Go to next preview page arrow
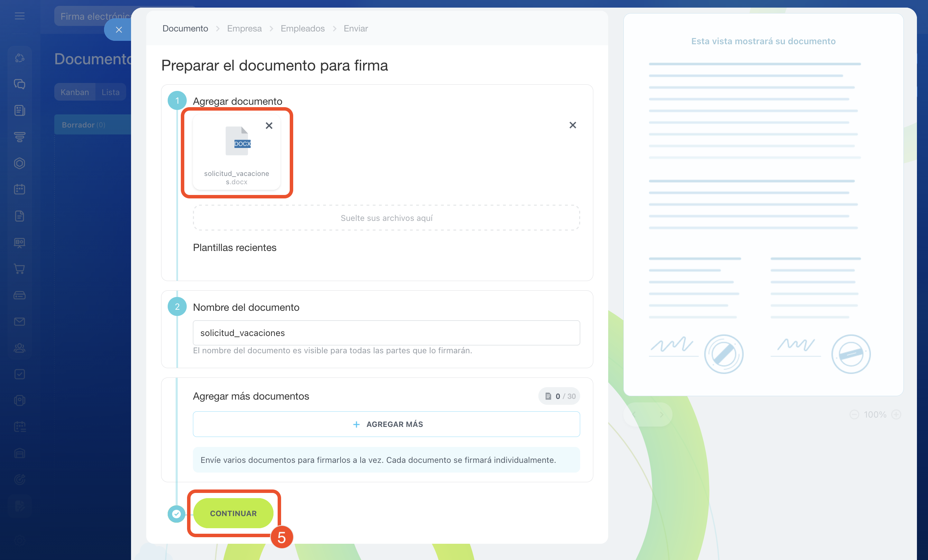The image size is (928, 560). tap(661, 414)
